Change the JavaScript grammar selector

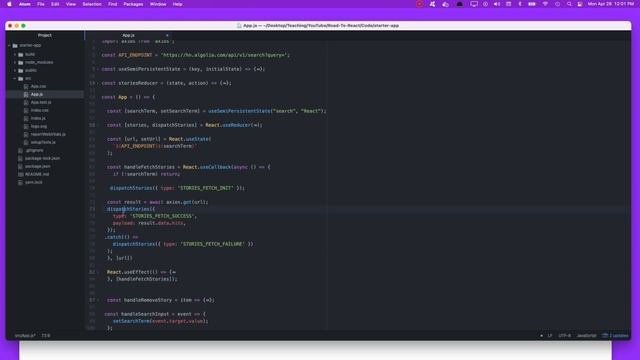coord(586,336)
